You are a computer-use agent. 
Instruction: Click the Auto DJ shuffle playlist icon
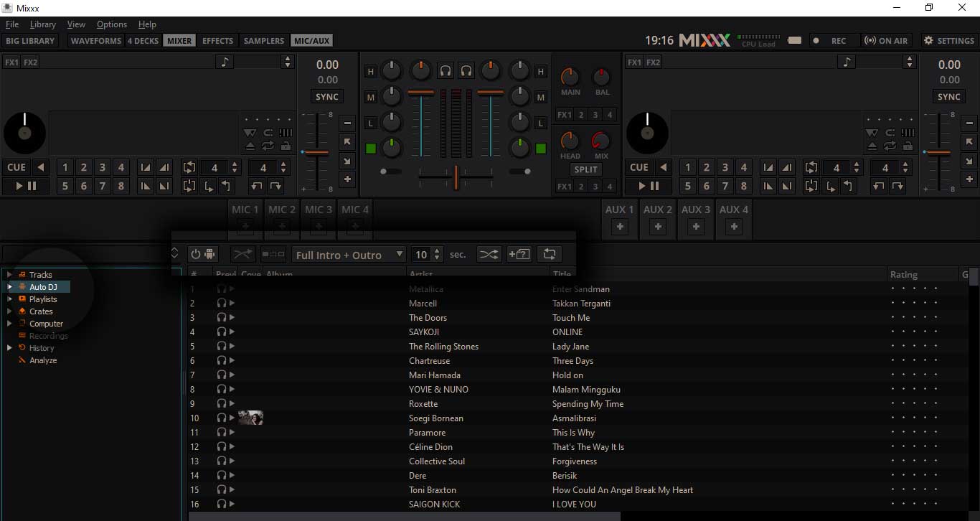[489, 254]
